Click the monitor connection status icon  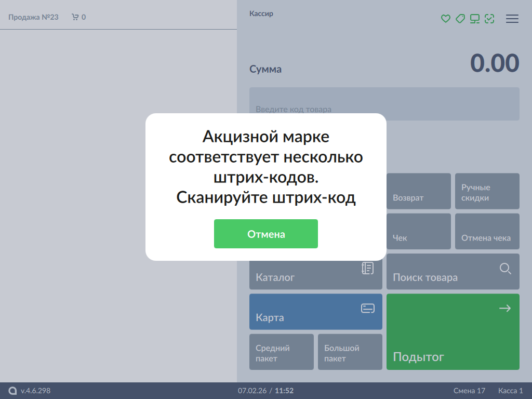click(x=474, y=19)
